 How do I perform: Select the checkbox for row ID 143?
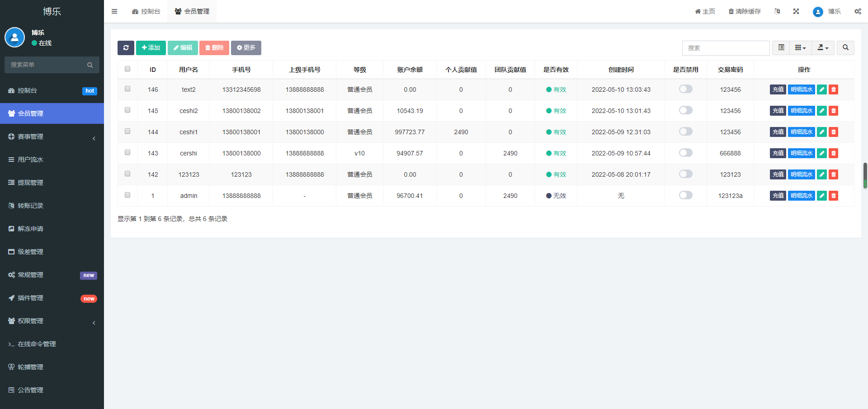(x=127, y=153)
